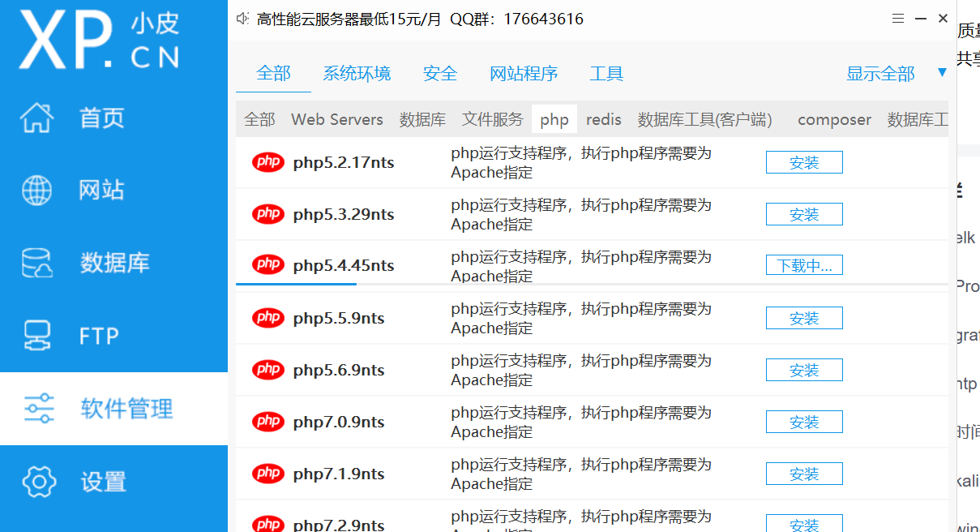Click the php5.5.9nts description text
Viewport: 980px width, 532px height.
tap(581, 318)
